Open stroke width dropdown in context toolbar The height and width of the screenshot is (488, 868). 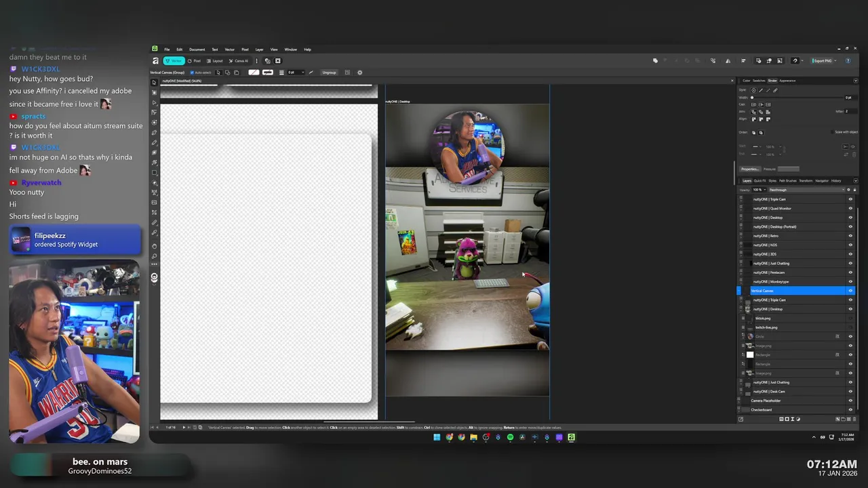pyautogui.click(x=302, y=73)
